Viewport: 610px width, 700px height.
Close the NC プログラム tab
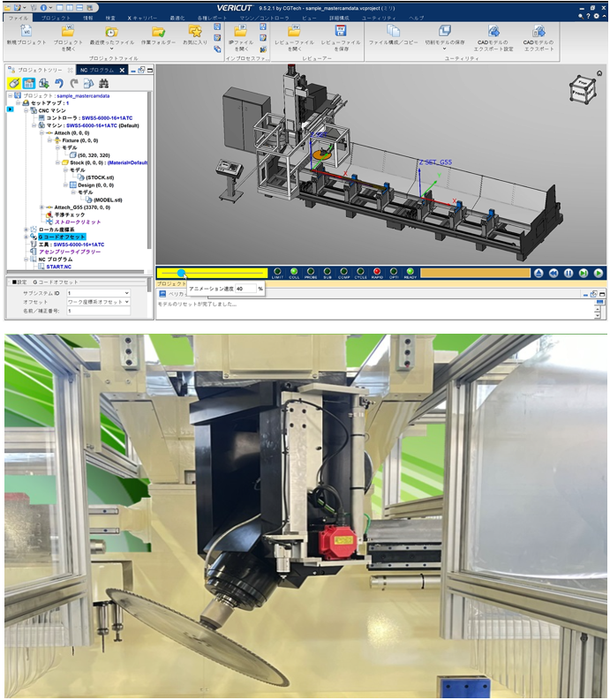122,70
